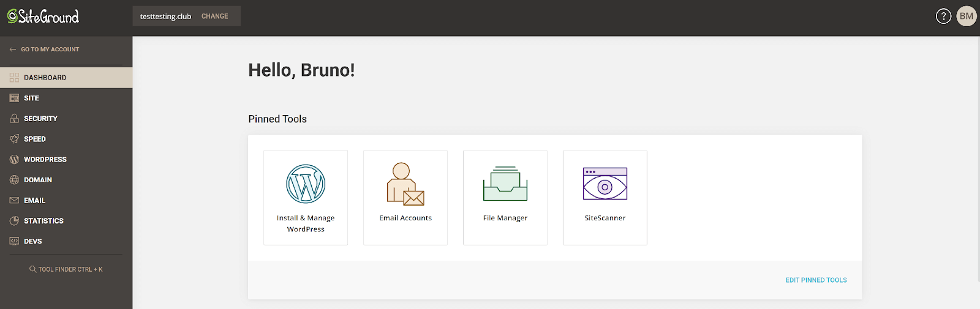Go back via Go To My Account
The height and width of the screenshot is (309, 980).
click(x=49, y=50)
